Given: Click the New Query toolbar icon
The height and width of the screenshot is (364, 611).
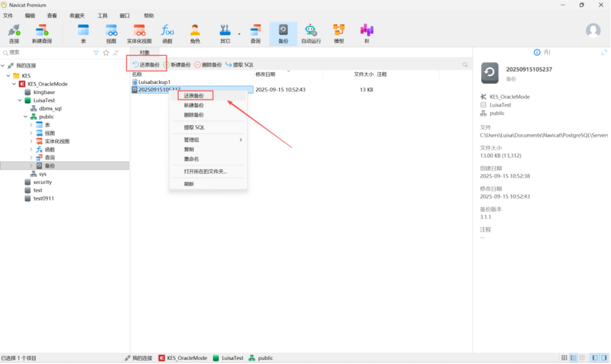Looking at the screenshot, I should (41, 33).
